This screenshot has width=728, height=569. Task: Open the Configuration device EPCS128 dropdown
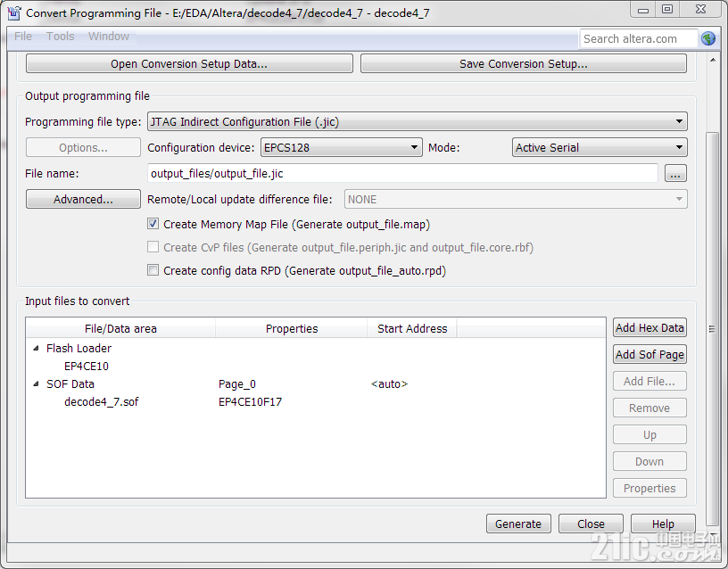(x=341, y=147)
